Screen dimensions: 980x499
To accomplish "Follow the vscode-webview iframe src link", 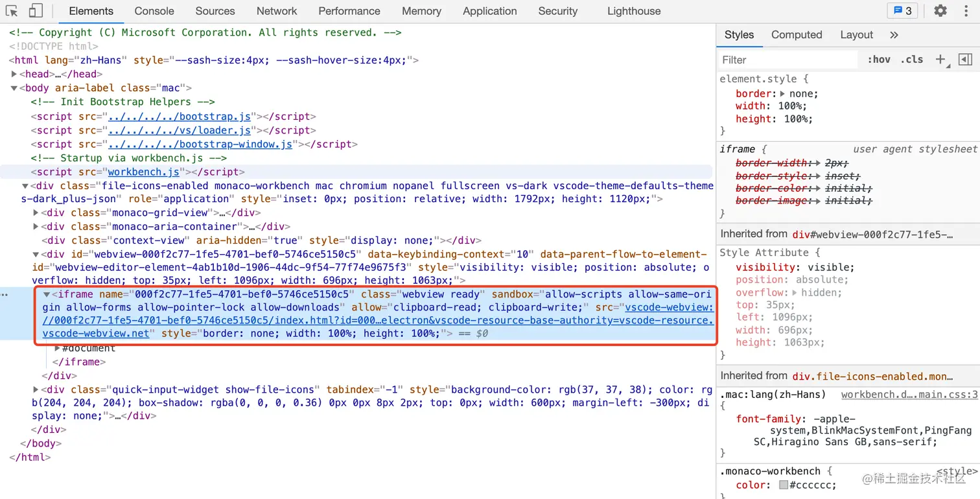I will 377,320.
